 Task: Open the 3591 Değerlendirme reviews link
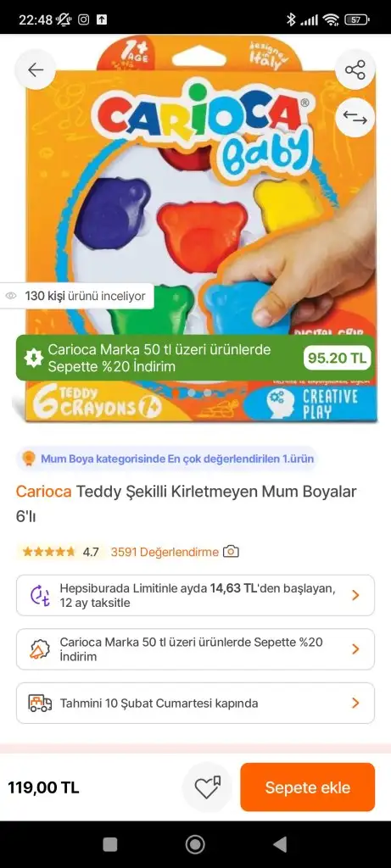coord(165,552)
